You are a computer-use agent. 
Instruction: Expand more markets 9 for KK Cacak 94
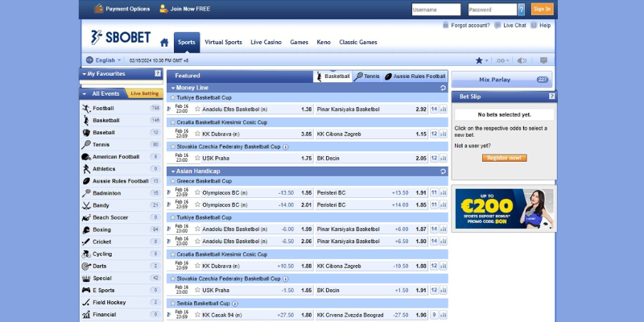(434, 315)
